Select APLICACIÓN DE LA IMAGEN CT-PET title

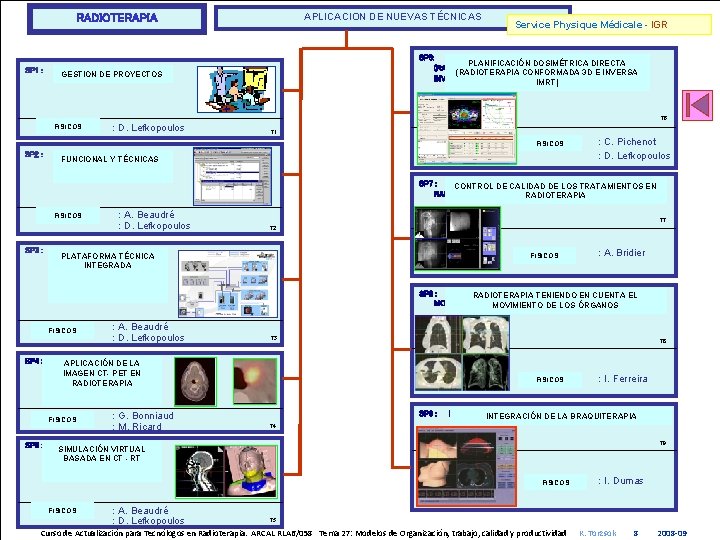pos(102,373)
